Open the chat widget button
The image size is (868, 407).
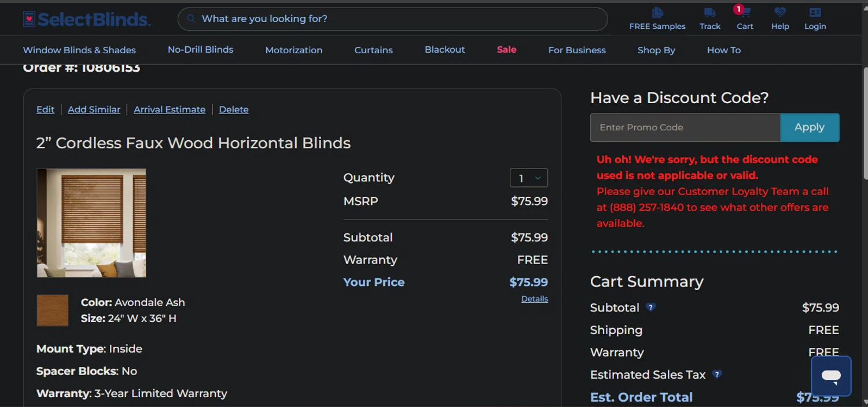pos(831,376)
